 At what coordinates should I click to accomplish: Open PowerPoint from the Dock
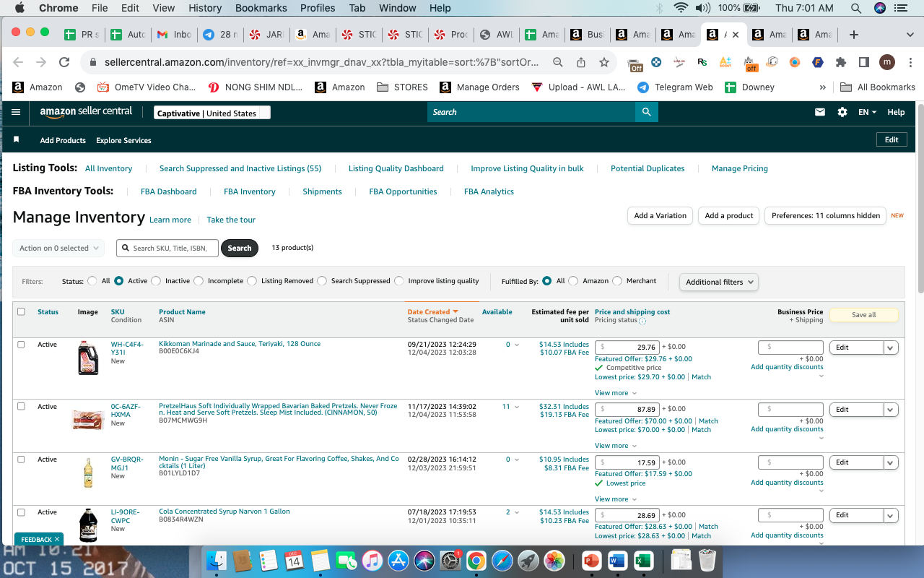[x=592, y=561]
